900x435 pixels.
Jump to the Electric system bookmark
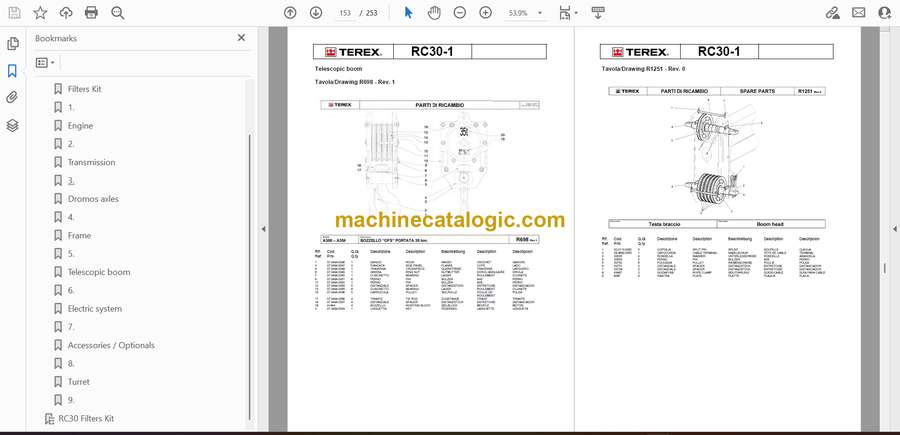(x=95, y=309)
